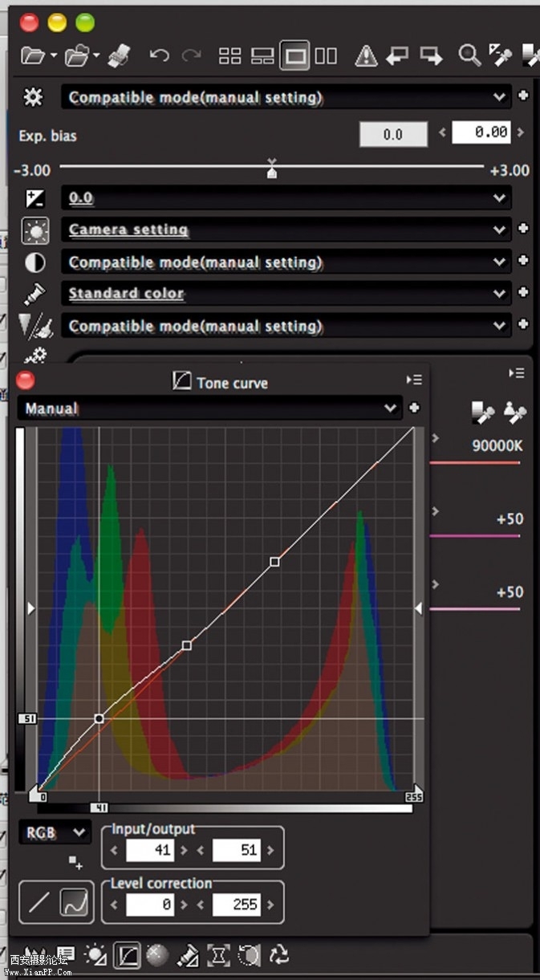Open the Manual tone curve preset dropdown
Image resolution: width=540 pixels, height=980 pixels.
pos(209,409)
